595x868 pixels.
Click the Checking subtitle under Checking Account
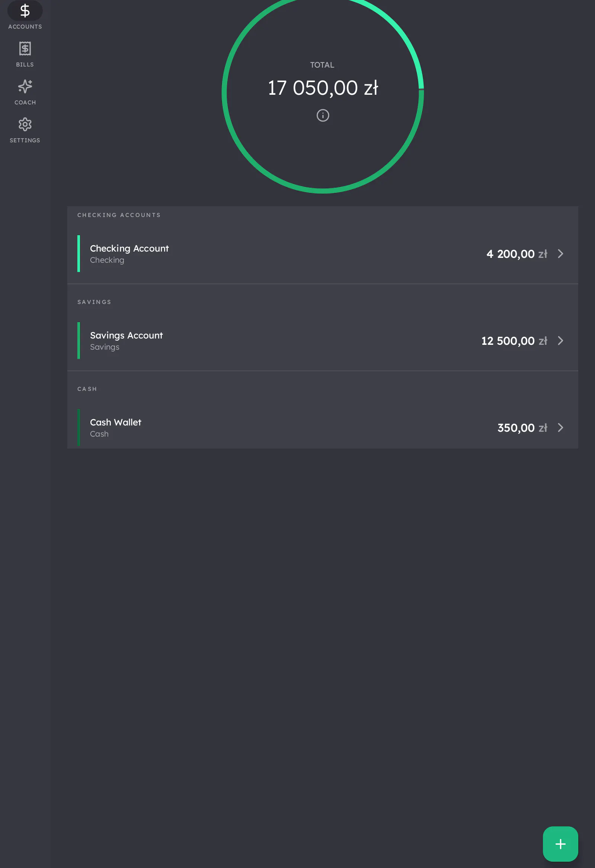tap(107, 260)
